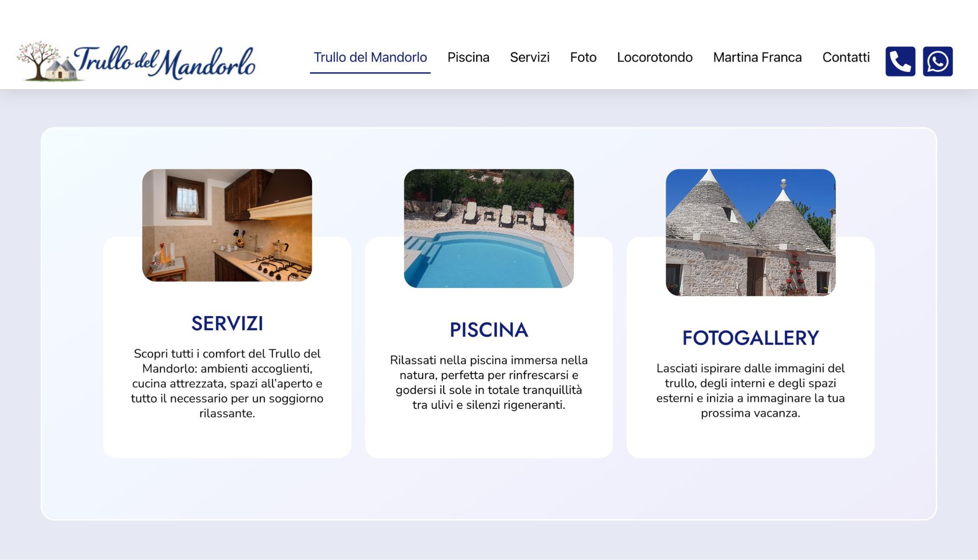Click the phone call icon

(900, 62)
